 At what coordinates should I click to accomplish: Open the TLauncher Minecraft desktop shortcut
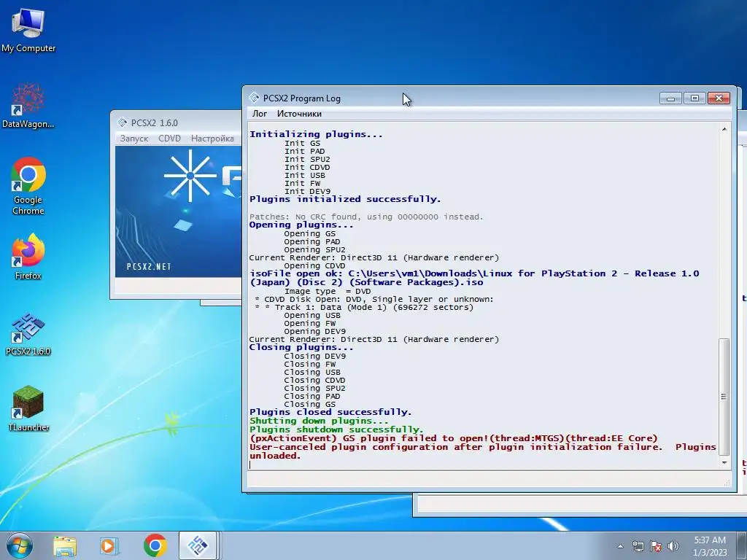point(28,408)
